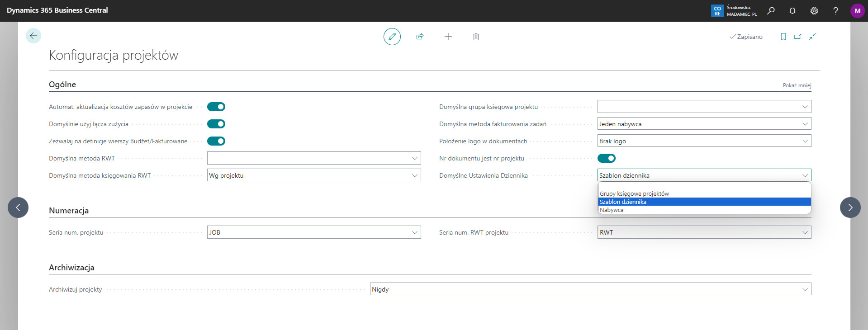868x330 pixels.
Task: Click the Pokaż mniej link
Action: click(797, 85)
